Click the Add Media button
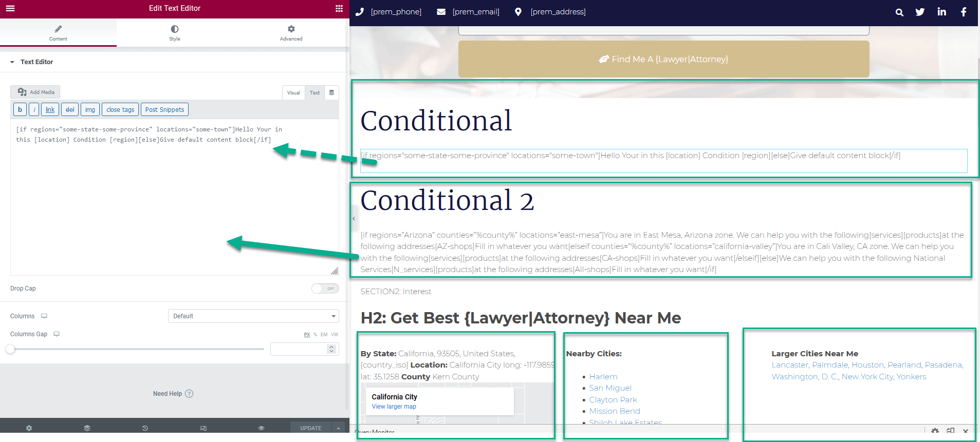The image size is (980, 442). [35, 92]
